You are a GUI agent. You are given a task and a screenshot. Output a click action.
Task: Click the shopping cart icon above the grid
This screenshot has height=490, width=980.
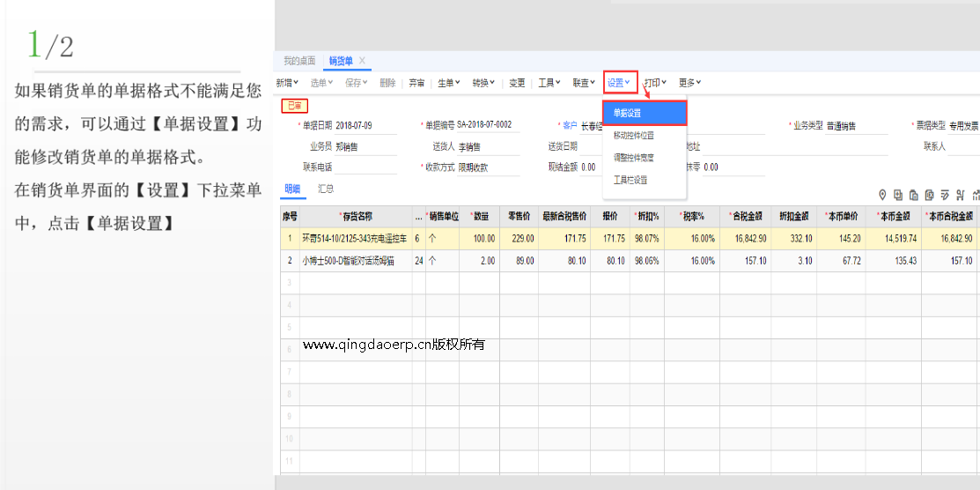click(x=960, y=195)
